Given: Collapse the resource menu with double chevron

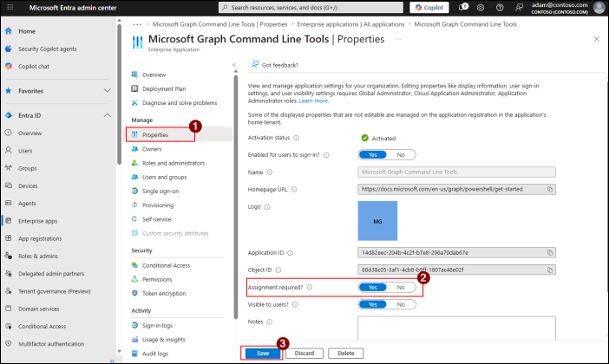Looking at the screenshot, I should pyautogui.click(x=234, y=65).
